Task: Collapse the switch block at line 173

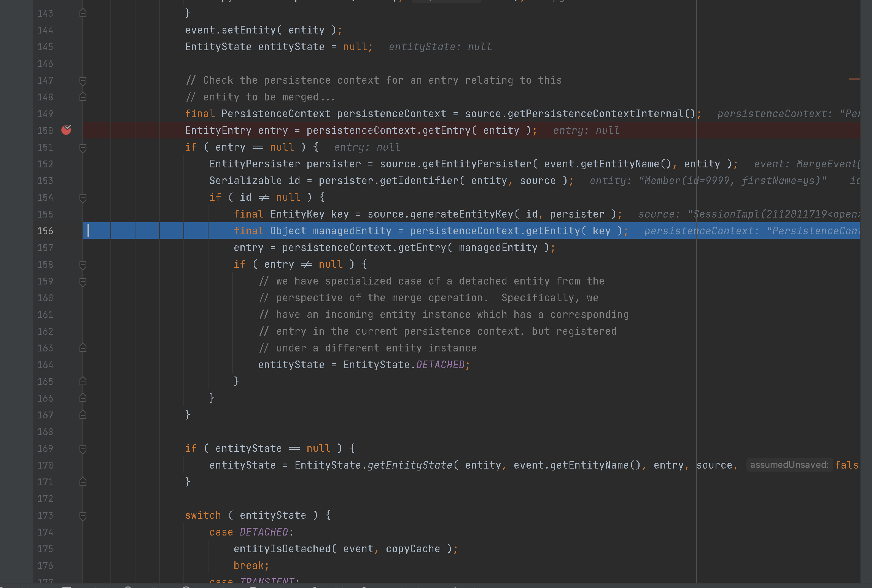Action: click(x=83, y=516)
